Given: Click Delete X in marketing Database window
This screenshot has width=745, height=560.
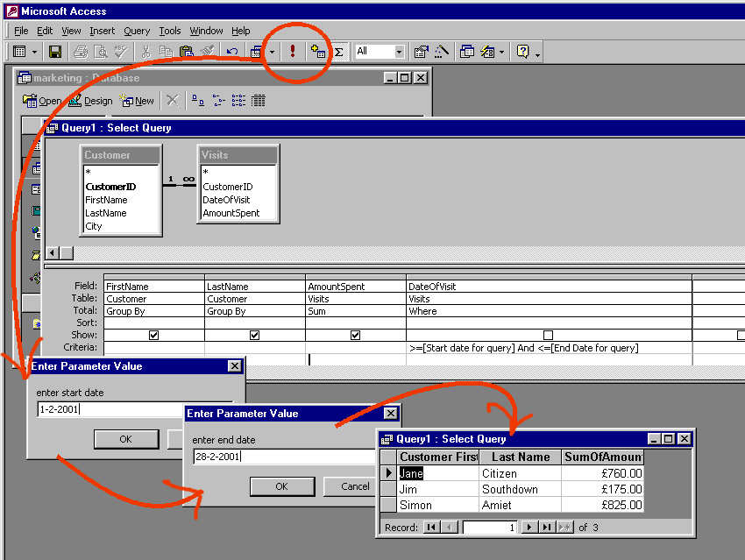Looking at the screenshot, I should coord(173,100).
